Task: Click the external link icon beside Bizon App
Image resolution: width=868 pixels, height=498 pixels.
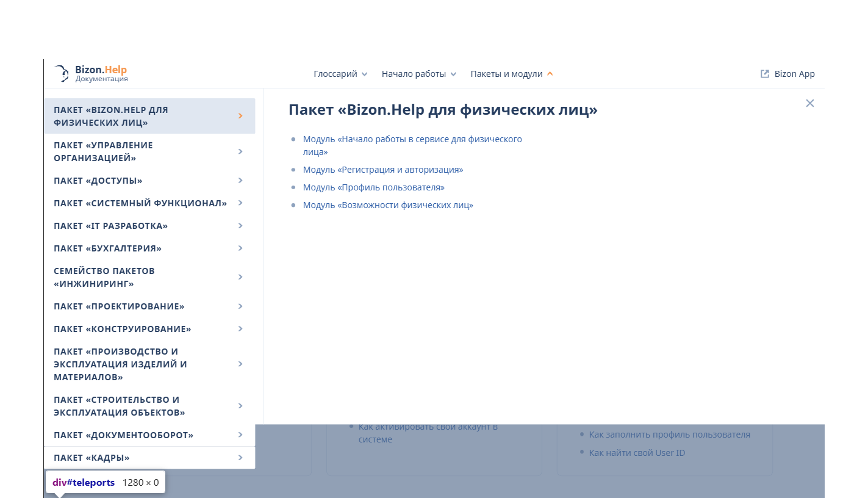Action: [764, 74]
